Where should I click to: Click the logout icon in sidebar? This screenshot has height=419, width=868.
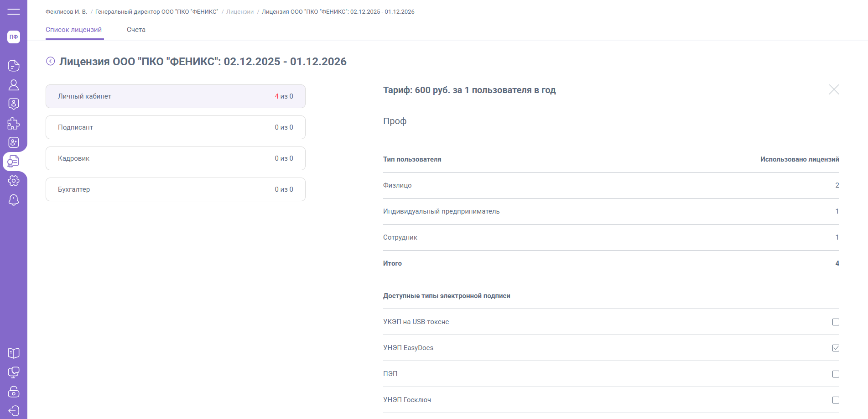pyautogui.click(x=14, y=411)
